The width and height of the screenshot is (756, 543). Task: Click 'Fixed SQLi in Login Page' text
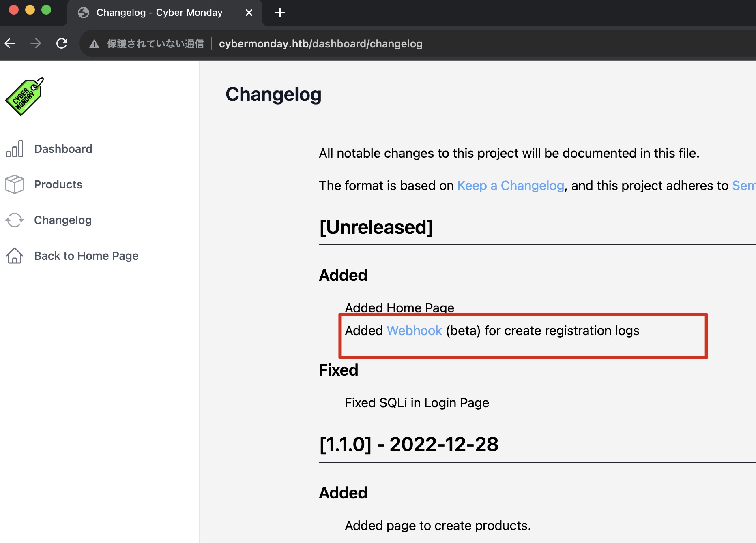(x=417, y=403)
